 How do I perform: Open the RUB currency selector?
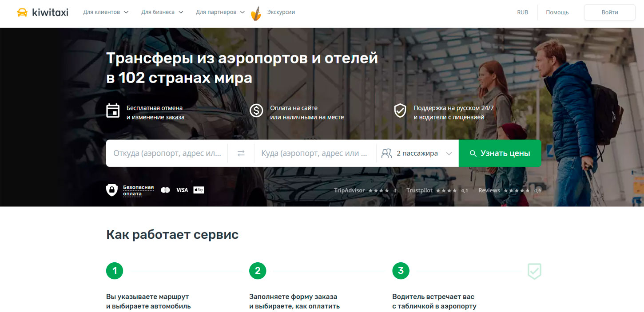(x=523, y=12)
